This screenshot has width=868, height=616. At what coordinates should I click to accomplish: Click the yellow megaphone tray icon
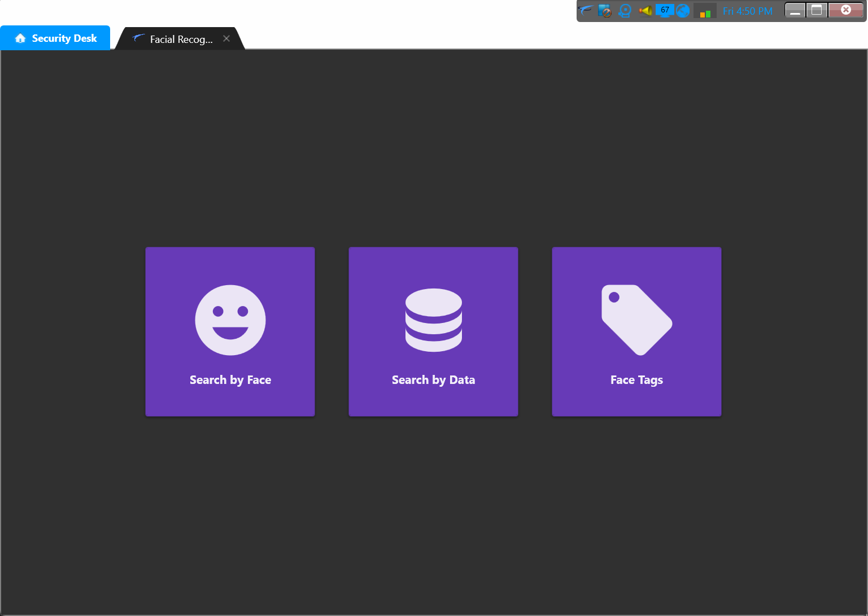click(x=645, y=11)
